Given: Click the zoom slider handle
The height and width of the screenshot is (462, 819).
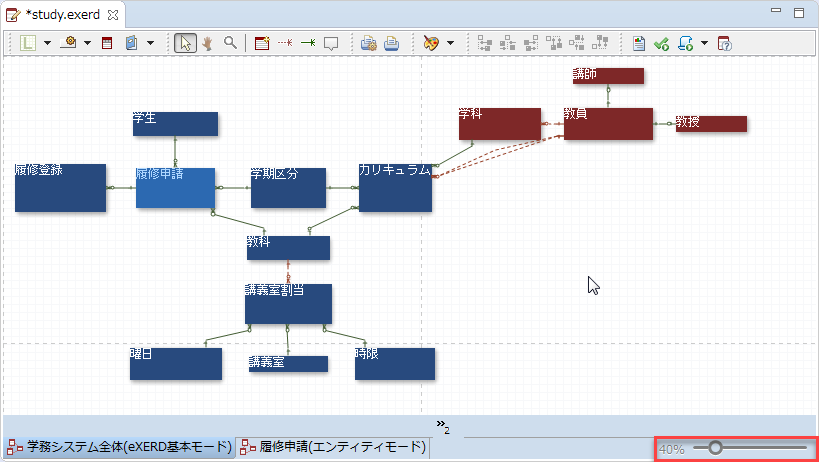Looking at the screenshot, I should pos(715,448).
